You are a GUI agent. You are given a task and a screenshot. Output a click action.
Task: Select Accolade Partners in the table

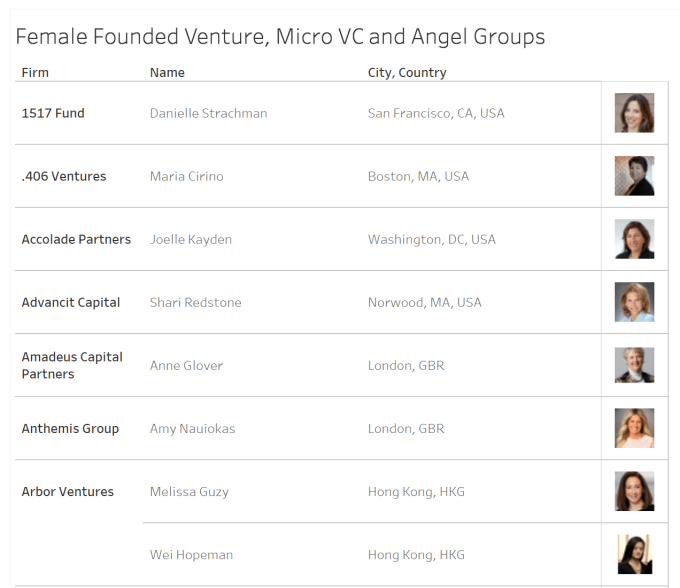pos(76,239)
